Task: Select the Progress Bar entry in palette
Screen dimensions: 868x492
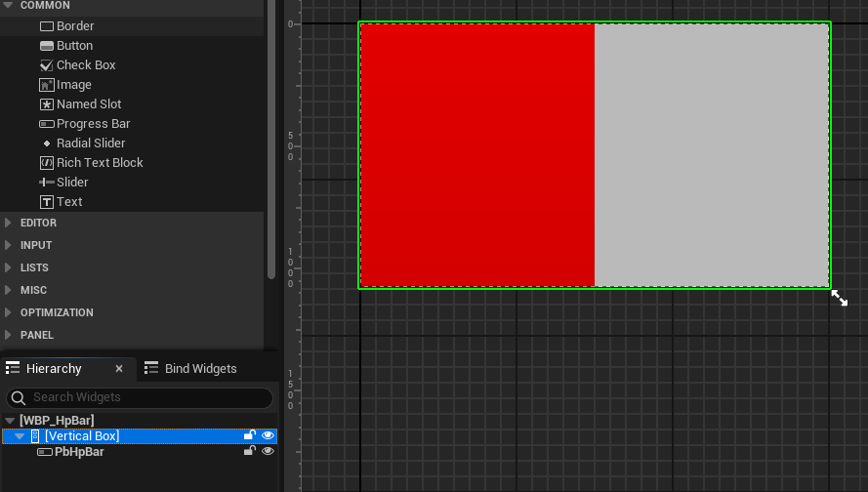Action: (x=132, y=124)
